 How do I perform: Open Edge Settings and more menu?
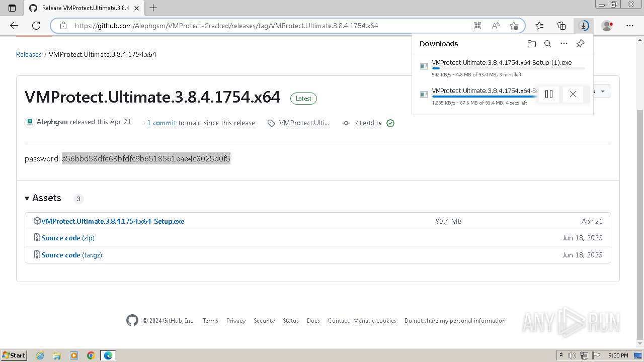tap(630, 26)
